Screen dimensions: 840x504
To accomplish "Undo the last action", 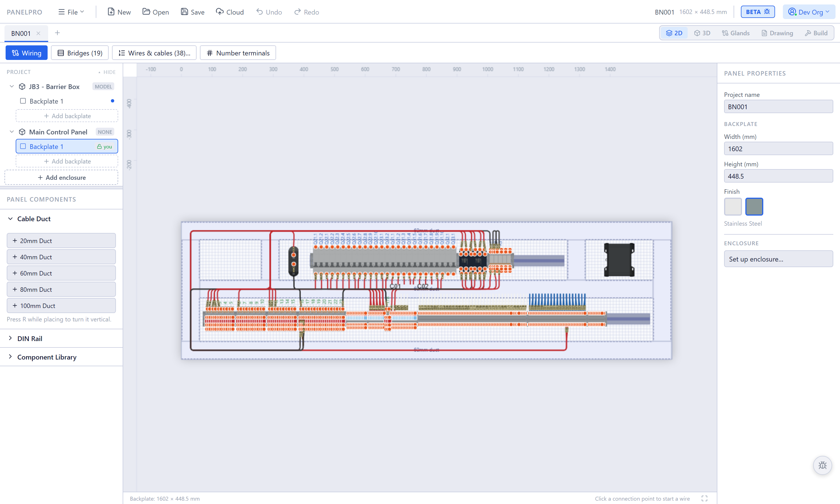I will [269, 12].
